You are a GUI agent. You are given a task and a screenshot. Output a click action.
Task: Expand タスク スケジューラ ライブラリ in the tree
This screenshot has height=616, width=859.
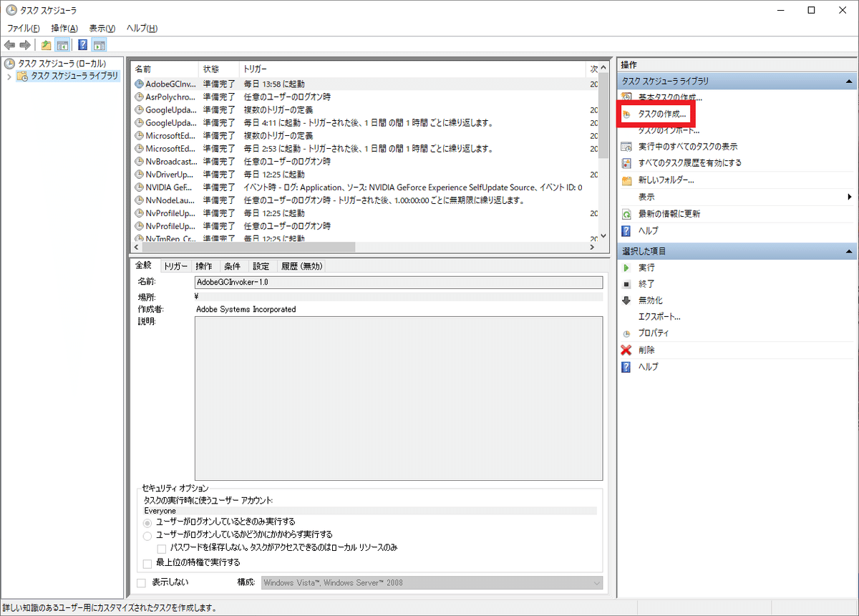[x=10, y=76]
